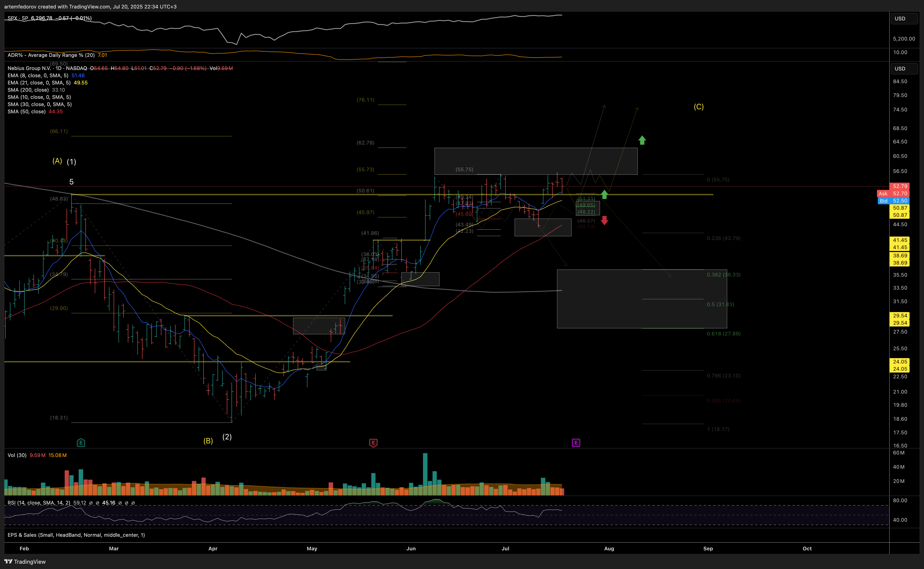
Task: Click the Apr label on the time axis
Action: click(213, 548)
